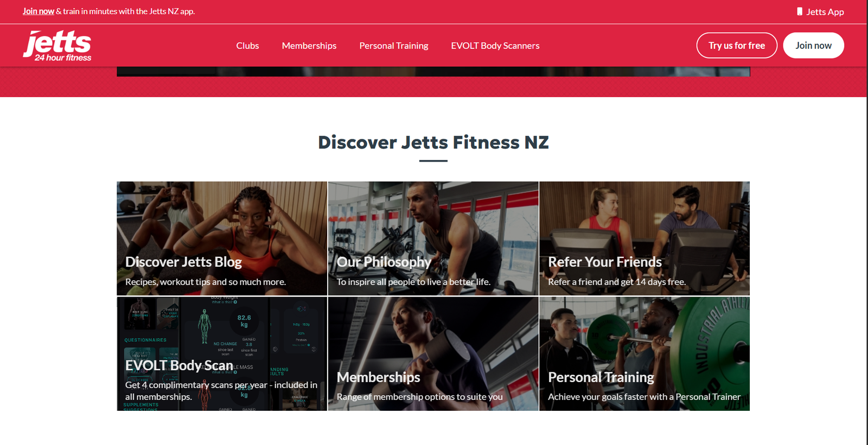This screenshot has height=445, width=868.
Task: Open the Personal Training image tile
Action: tap(644, 353)
